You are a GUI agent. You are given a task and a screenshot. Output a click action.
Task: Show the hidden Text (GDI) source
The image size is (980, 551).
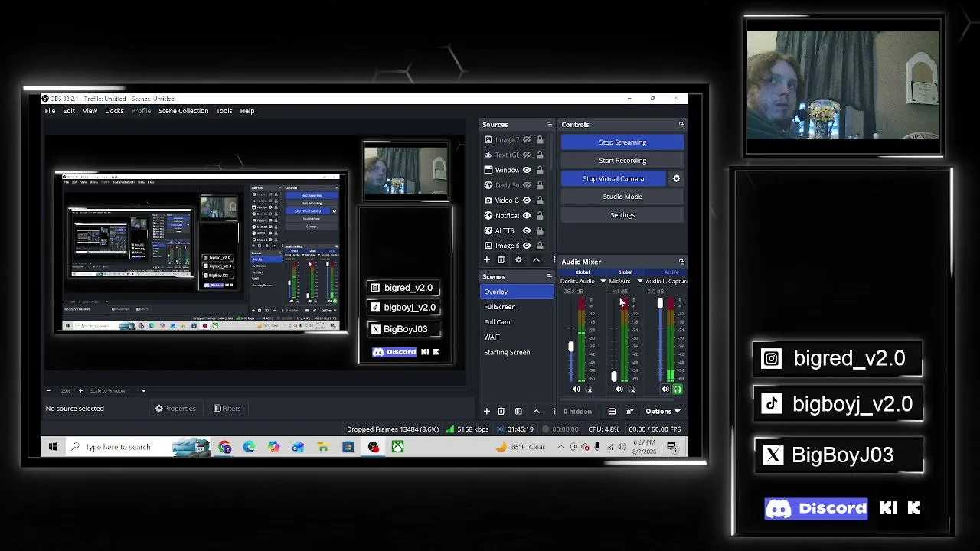pos(527,155)
